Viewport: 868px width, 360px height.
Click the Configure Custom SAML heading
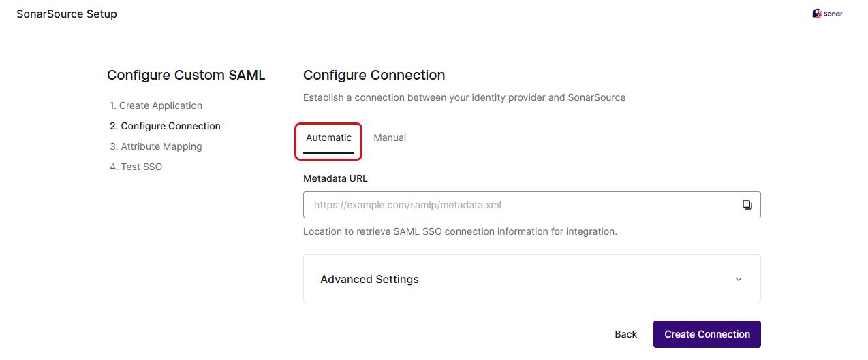coord(186,75)
